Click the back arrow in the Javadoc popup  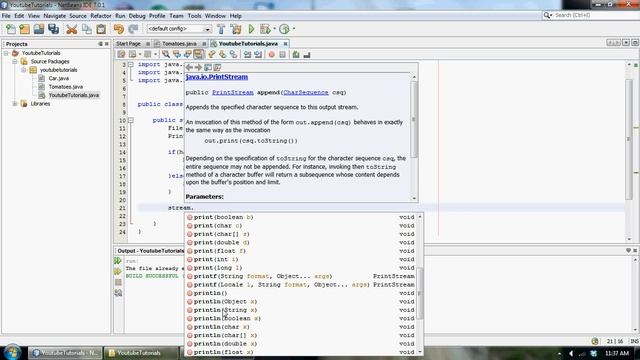(x=189, y=67)
